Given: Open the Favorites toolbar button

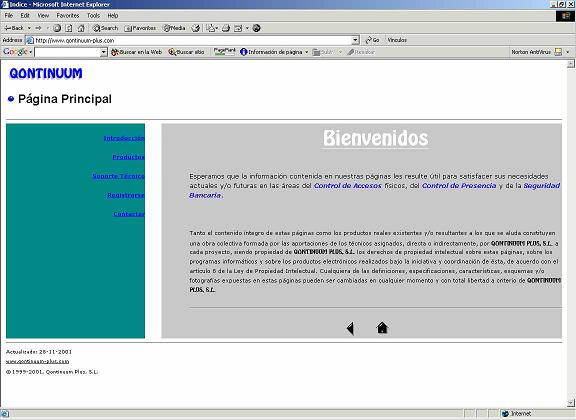Looking at the screenshot, I should 140,28.
